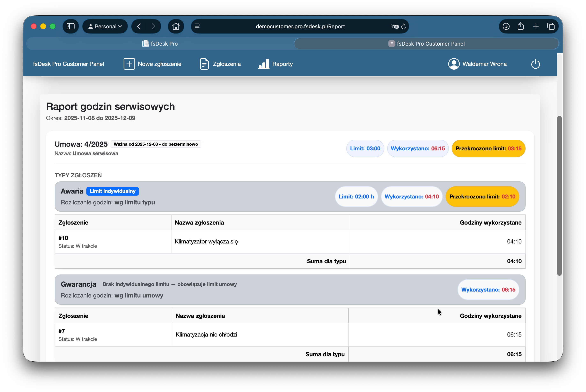Reload the page with refresh icon

click(x=404, y=27)
